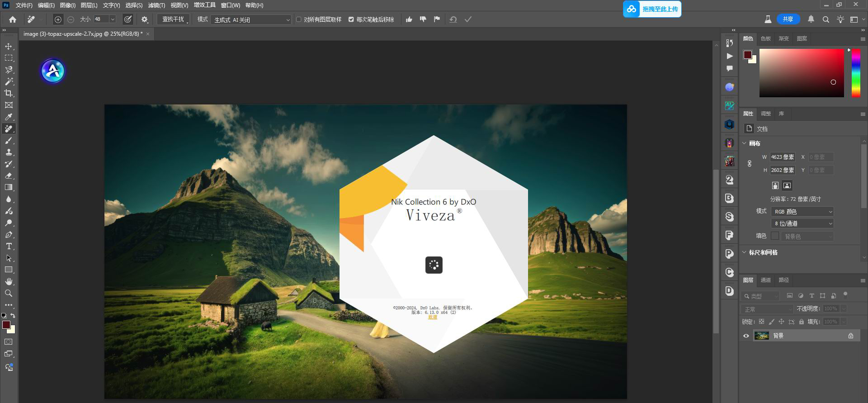
Task: Toggle the width-height link constraint
Action: [750, 164]
